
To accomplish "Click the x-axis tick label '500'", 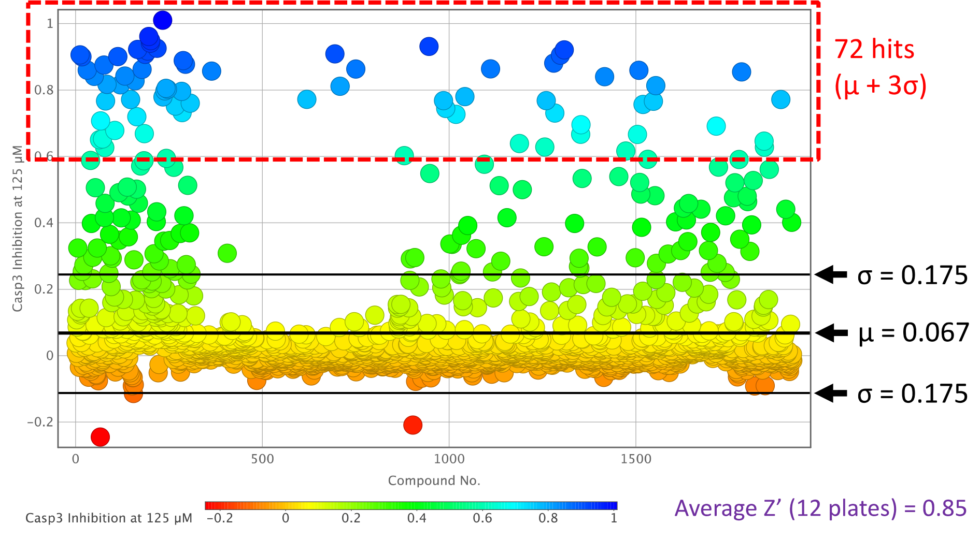I will (x=262, y=459).
